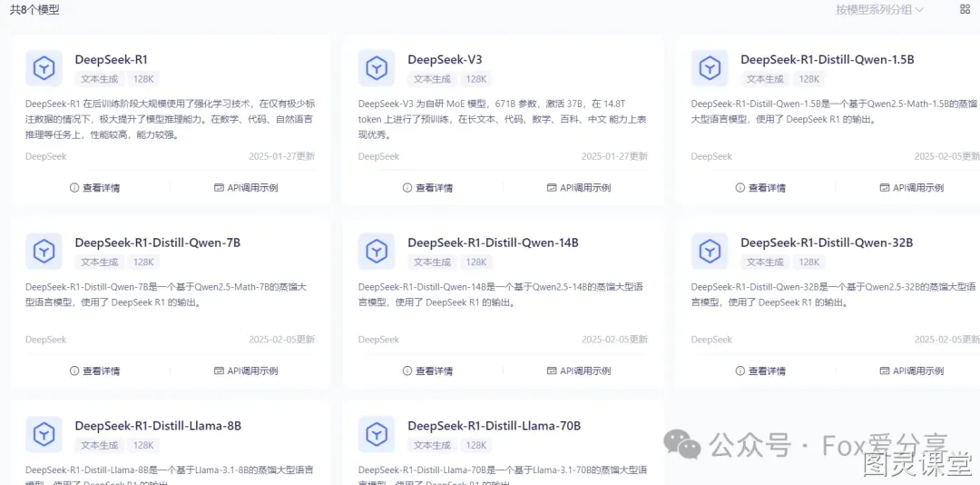
Task: Click the DeepSeek-R1-Distill-Qwen-14B title
Action: (x=493, y=243)
